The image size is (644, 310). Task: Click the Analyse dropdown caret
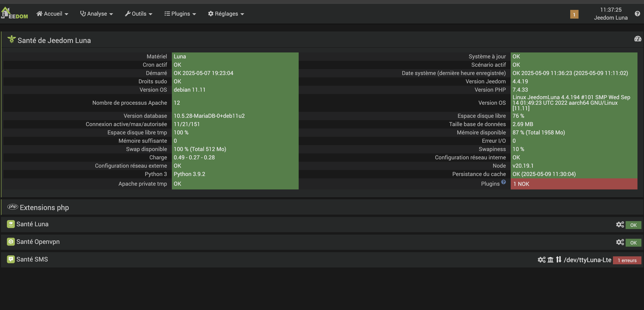click(x=111, y=14)
